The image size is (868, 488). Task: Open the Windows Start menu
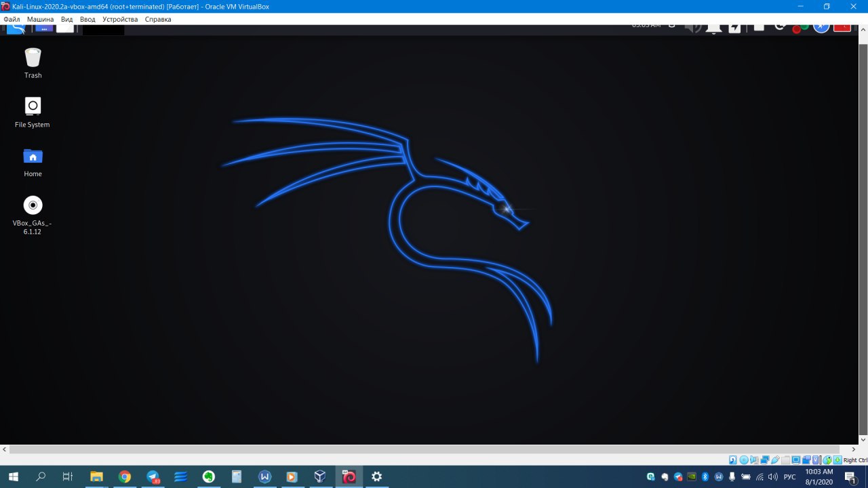pos(13,477)
